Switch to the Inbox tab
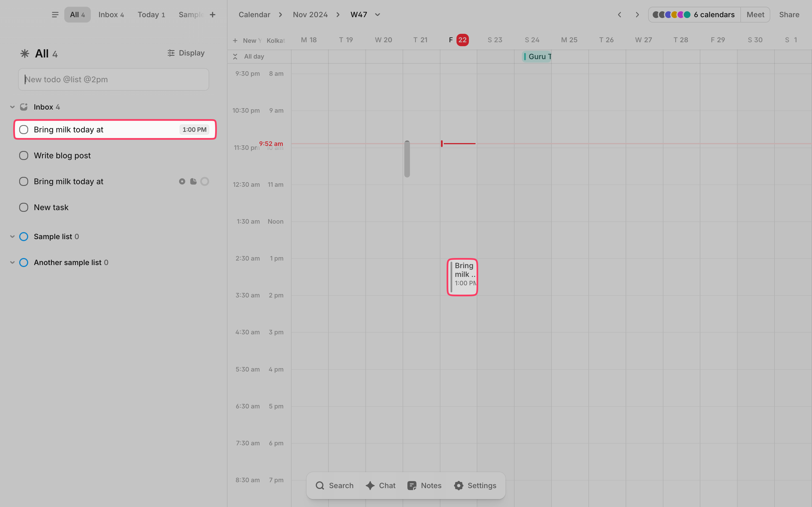Image resolution: width=812 pixels, height=507 pixels. pyautogui.click(x=111, y=15)
